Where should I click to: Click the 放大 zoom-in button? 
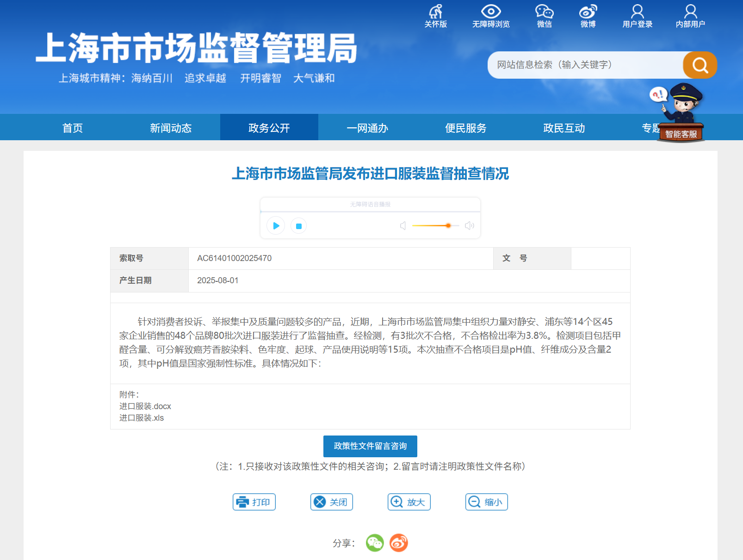[x=409, y=502]
